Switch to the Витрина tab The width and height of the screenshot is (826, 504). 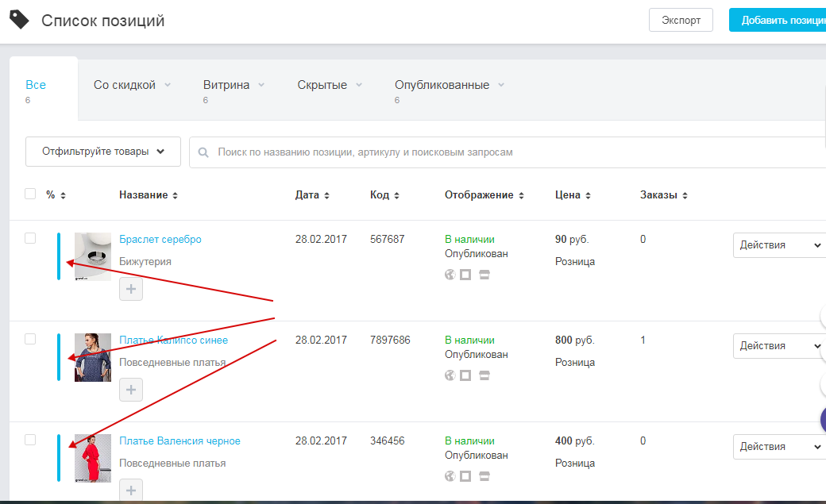point(226,85)
